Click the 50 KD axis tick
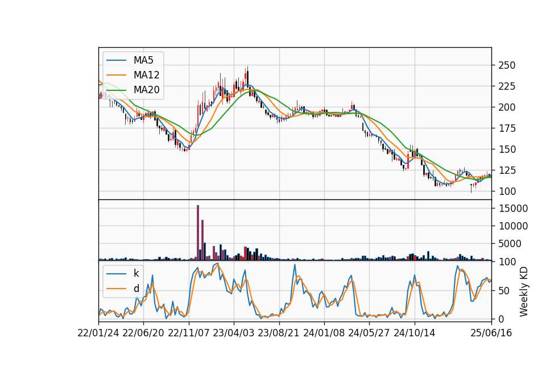The height and width of the screenshot is (392, 546). coord(503,290)
